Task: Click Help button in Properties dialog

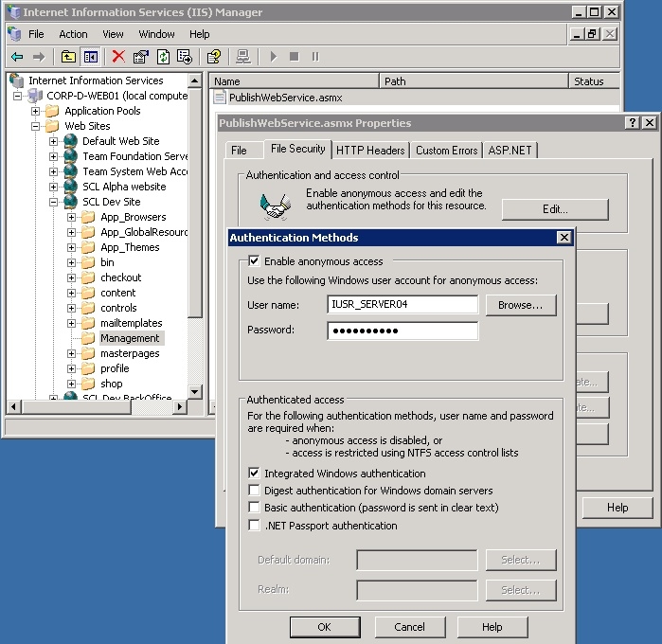Action: point(617,508)
